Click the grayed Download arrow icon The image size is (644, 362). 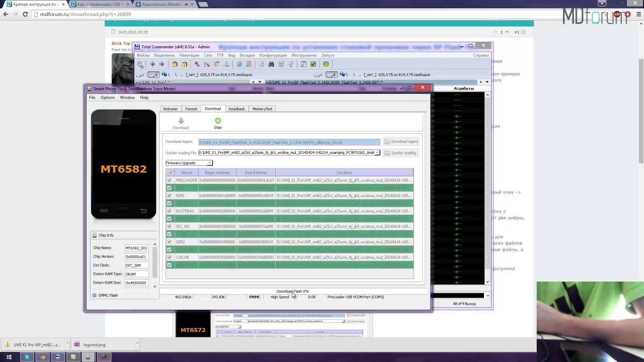click(x=181, y=121)
